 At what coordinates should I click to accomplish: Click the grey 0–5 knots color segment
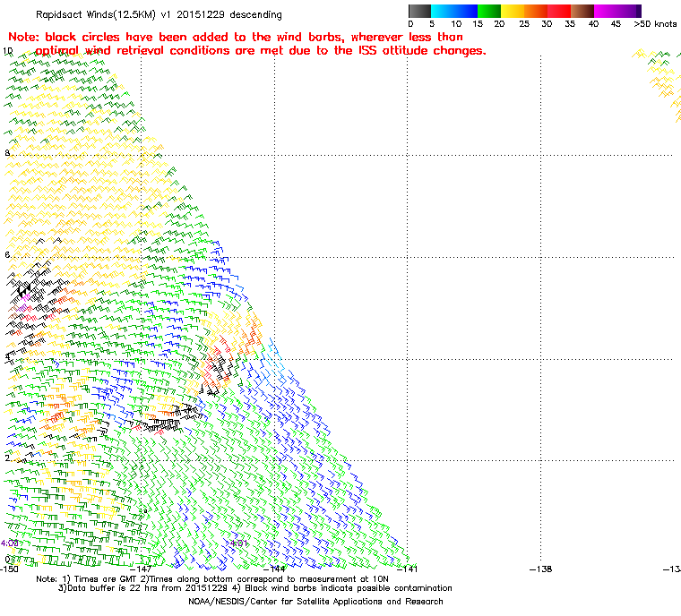tap(420, 11)
